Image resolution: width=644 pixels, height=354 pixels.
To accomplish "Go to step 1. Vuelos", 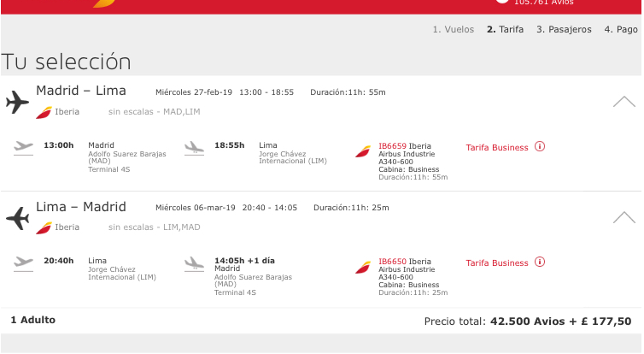I will (453, 29).
